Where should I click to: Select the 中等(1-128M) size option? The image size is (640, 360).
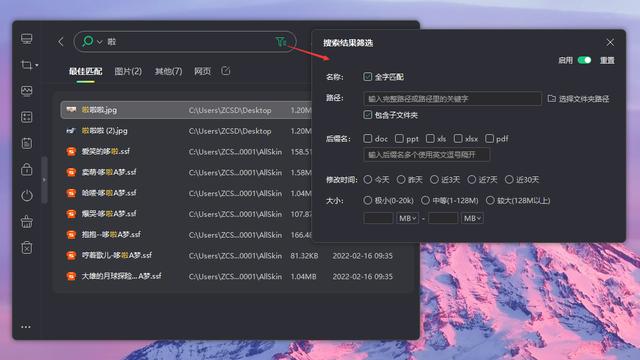click(425, 200)
